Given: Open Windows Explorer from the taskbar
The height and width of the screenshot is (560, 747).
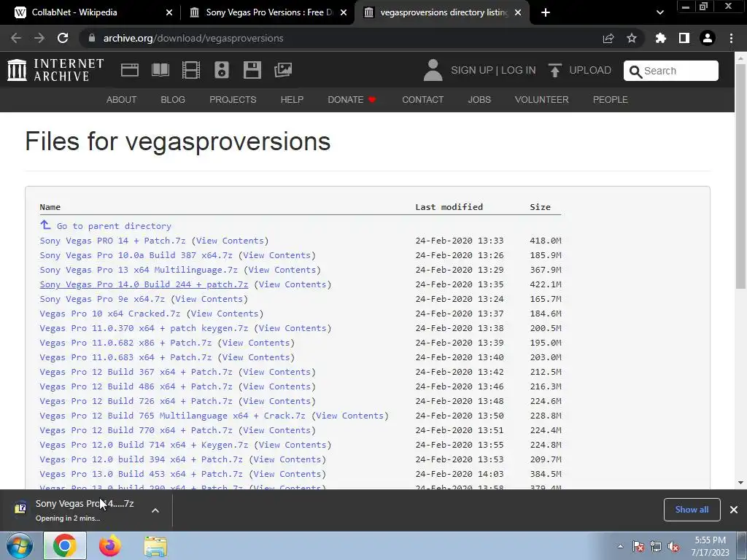Looking at the screenshot, I should pyautogui.click(x=155, y=546).
